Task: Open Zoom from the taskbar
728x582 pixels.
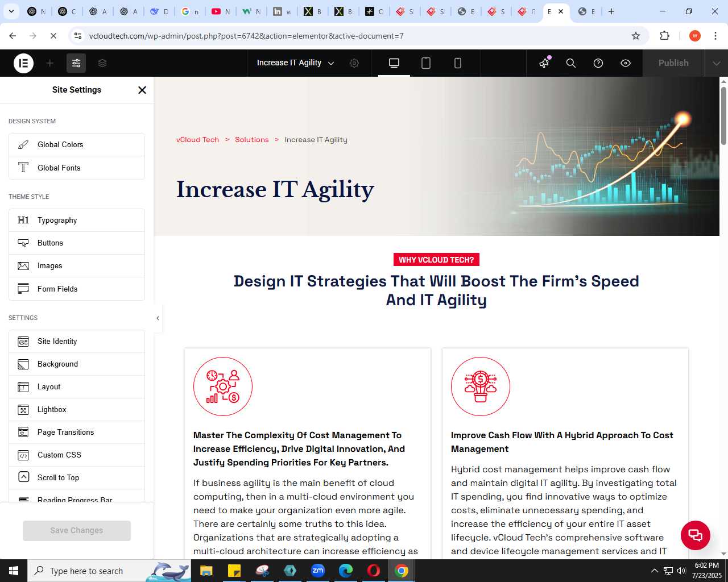Action: point(318,571)
